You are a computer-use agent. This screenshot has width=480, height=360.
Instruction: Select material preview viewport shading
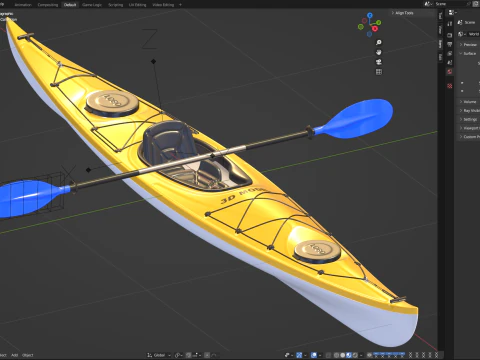point(349,355)
